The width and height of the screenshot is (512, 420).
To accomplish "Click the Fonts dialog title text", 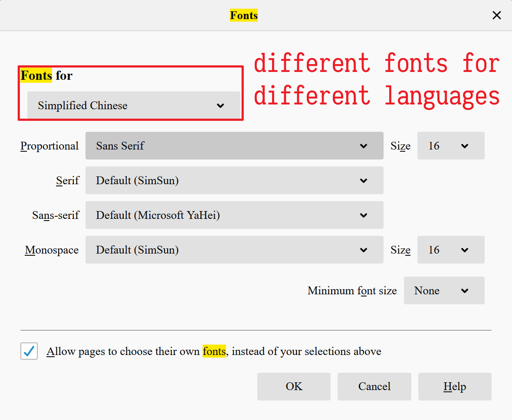I will pos(243,15).
